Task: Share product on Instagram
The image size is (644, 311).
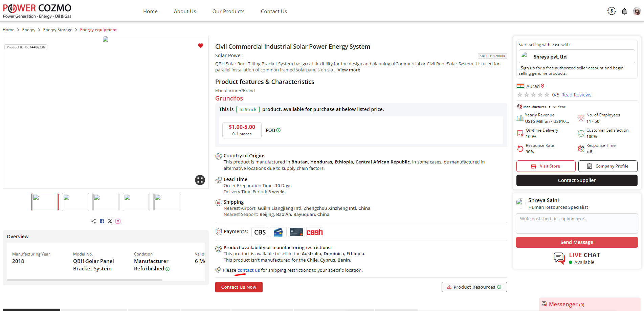Action: (x=118, y=221)
